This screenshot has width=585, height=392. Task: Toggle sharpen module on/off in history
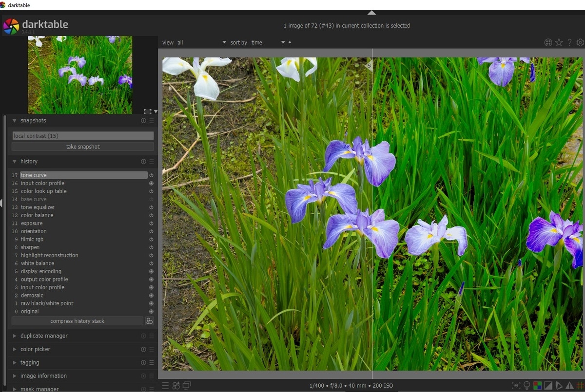[x=151, y=247]
